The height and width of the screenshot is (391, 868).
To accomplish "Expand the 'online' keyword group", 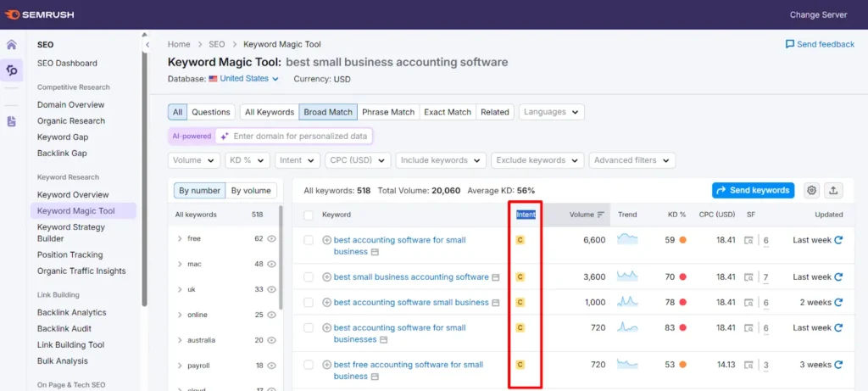I will coord(180,316).
